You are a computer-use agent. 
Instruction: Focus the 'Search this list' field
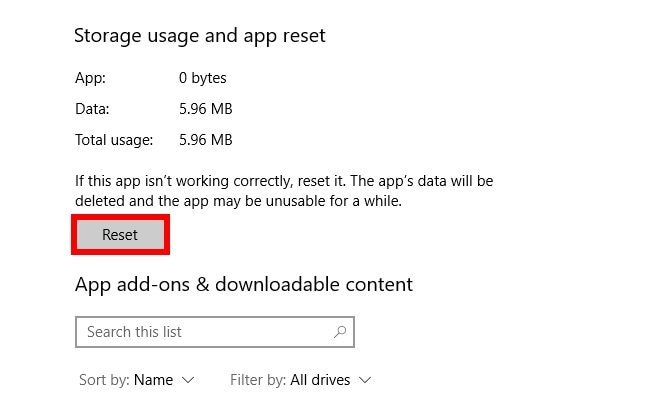click(x=200, y=332)
